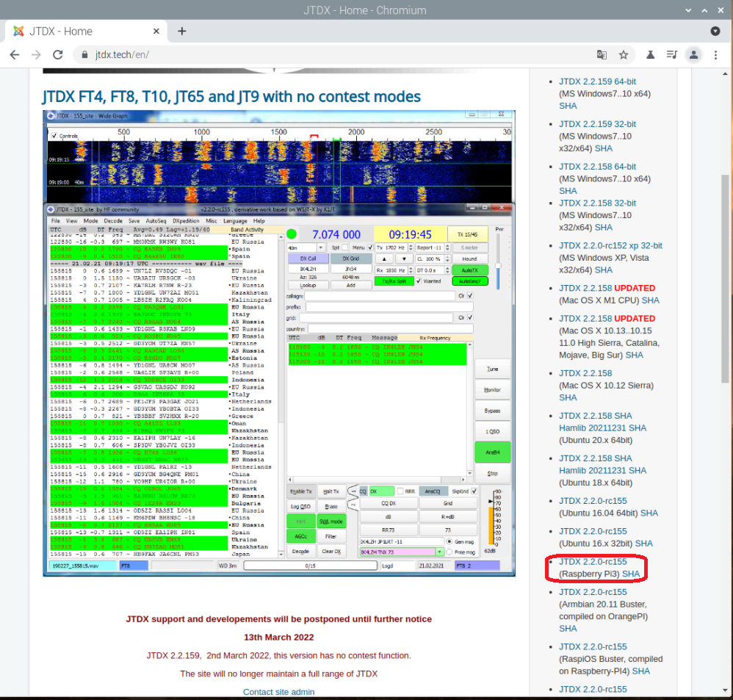Open the JTDX FT4, FT8, T10 heading link
This screenshot has width=733, height=700.
tap(231, 96)
